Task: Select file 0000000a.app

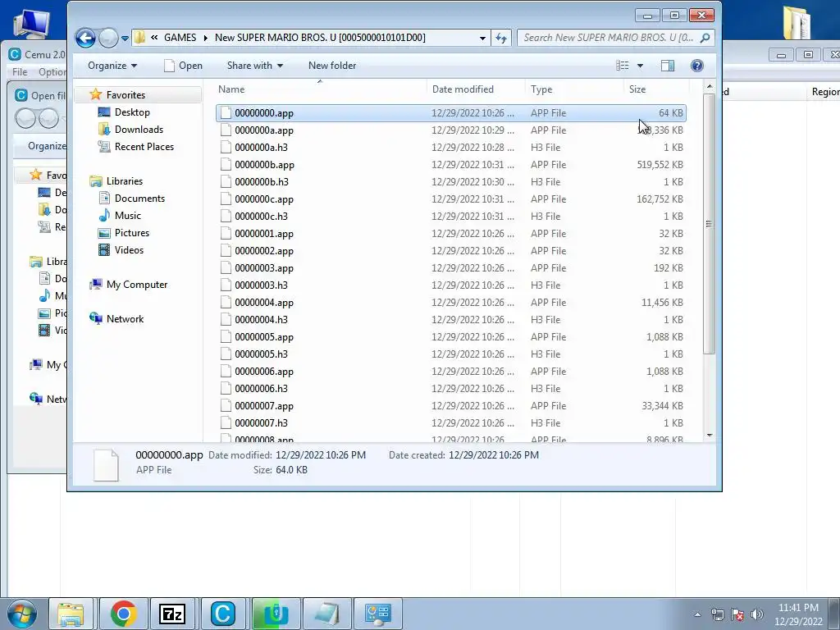Action: [x=451, y=130]
